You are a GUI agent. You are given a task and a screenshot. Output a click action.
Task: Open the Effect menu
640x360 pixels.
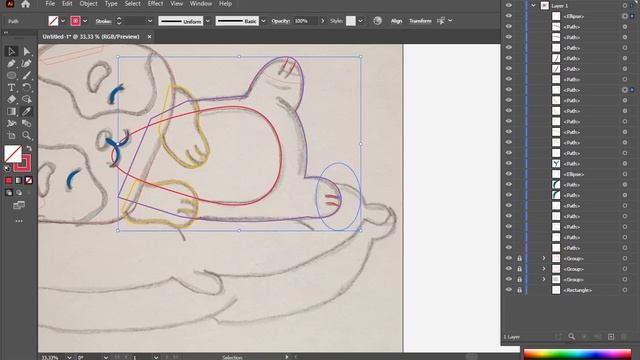[155, 4]
